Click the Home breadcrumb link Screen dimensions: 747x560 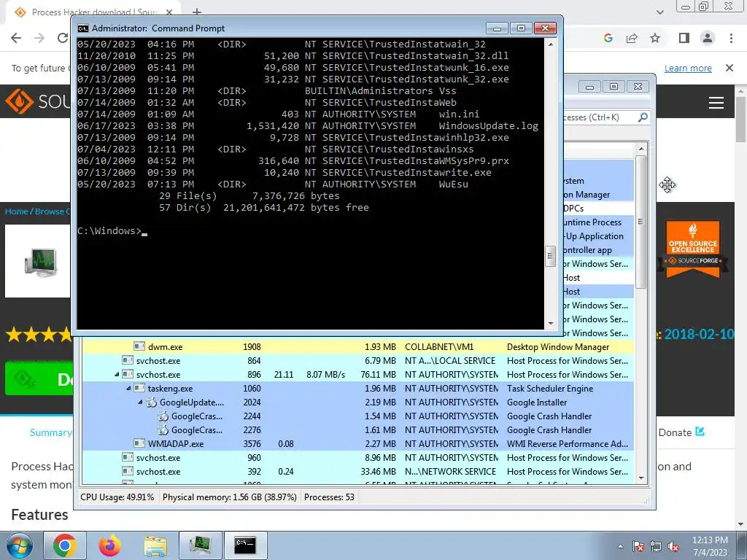pyautogui.click(x=16, y=211)
